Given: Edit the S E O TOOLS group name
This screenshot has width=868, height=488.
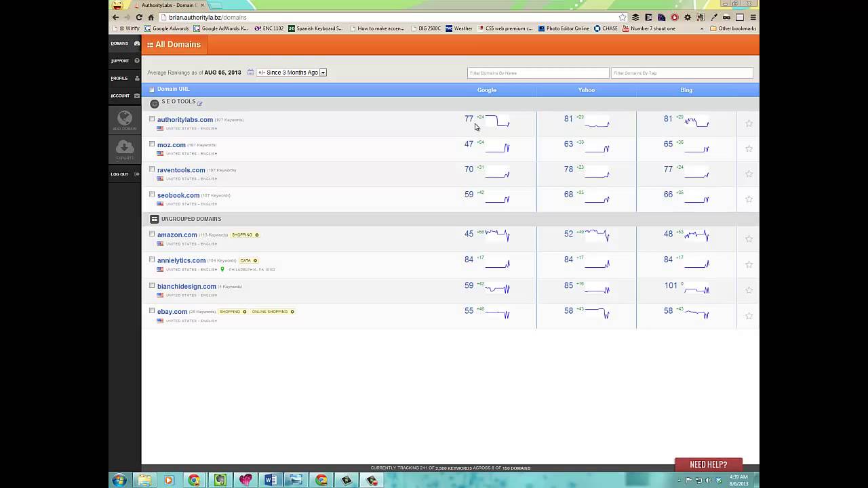Looking at the screenshot, I should click(199, 103).
